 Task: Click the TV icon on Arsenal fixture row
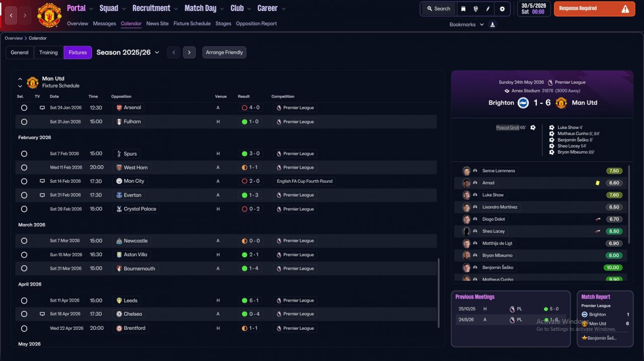click(x=42, y=108)
